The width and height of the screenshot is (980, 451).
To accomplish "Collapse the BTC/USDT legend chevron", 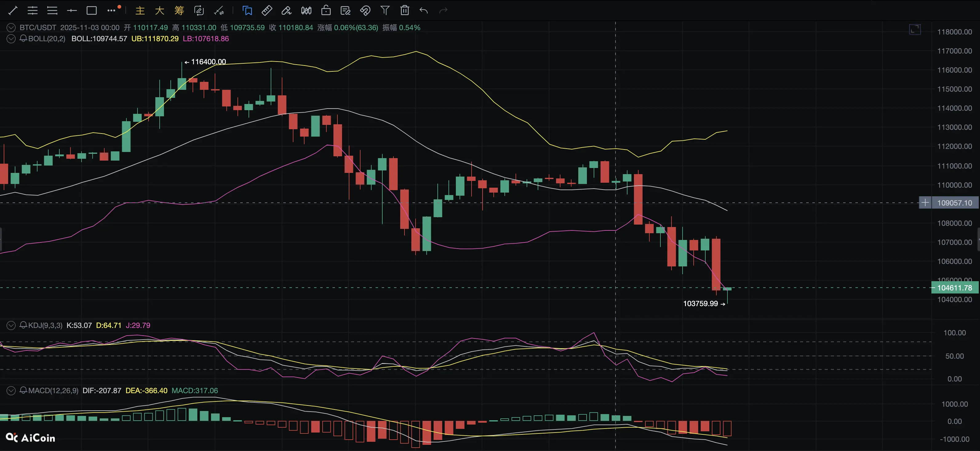I will click(x=11, y=27).
